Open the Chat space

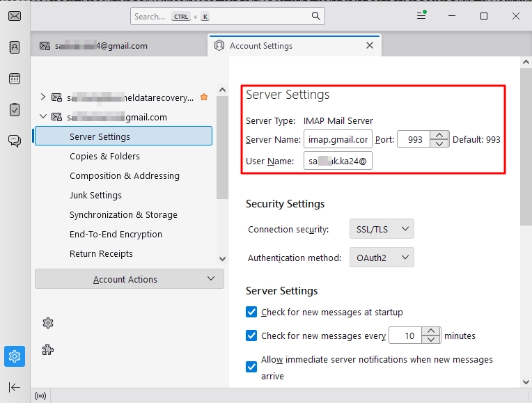point(14,141)
